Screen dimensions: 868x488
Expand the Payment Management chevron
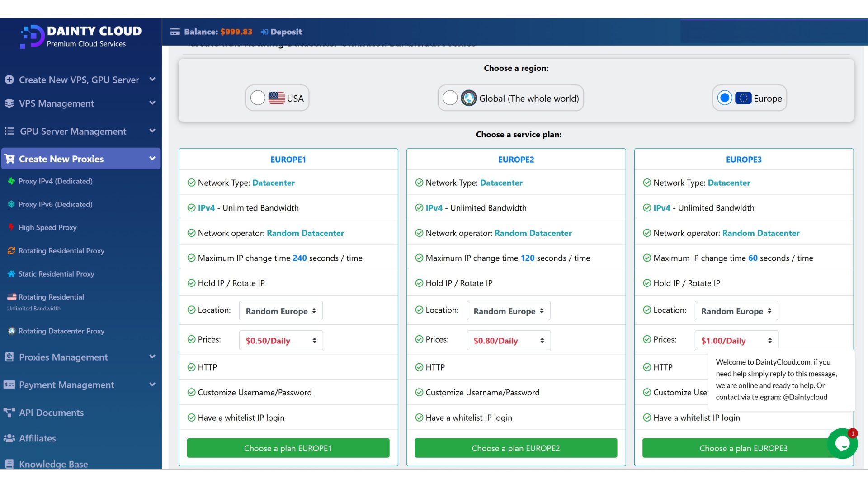152,385
